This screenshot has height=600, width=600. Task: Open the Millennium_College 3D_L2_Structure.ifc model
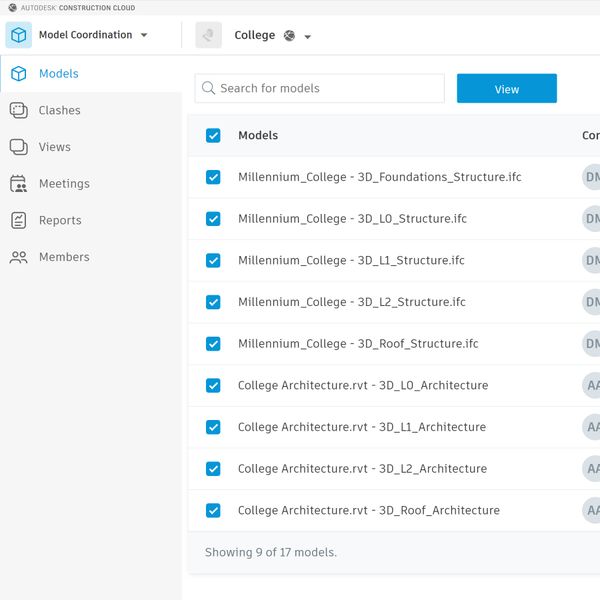[351, 302]
